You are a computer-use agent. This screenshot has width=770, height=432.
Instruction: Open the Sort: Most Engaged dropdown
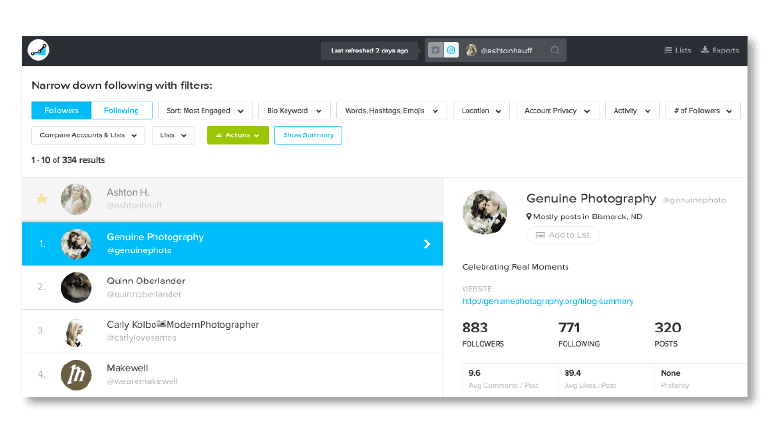(204, 111)
